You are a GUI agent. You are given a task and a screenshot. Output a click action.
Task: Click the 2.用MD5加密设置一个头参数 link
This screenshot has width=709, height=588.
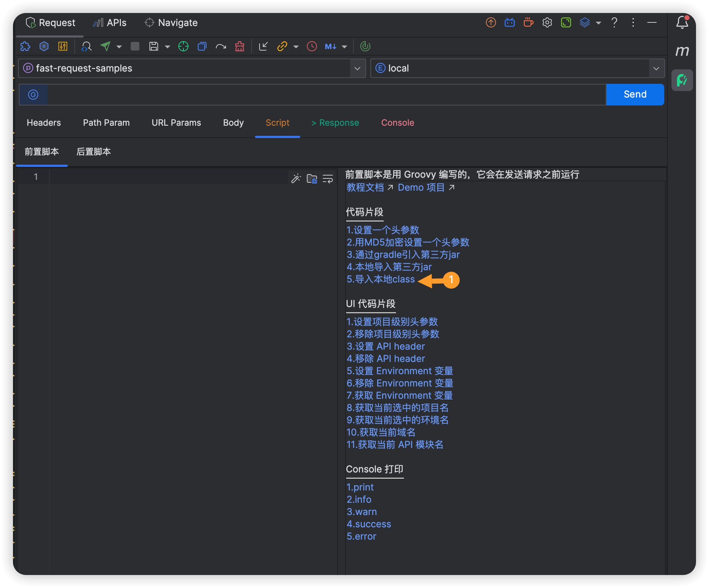tap(408, 242)
